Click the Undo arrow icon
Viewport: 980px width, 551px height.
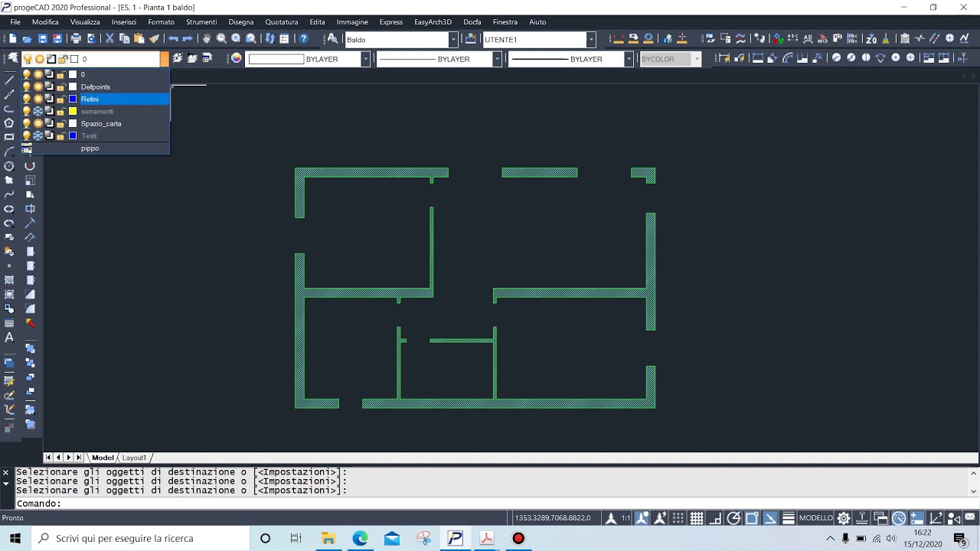point(173,39)
